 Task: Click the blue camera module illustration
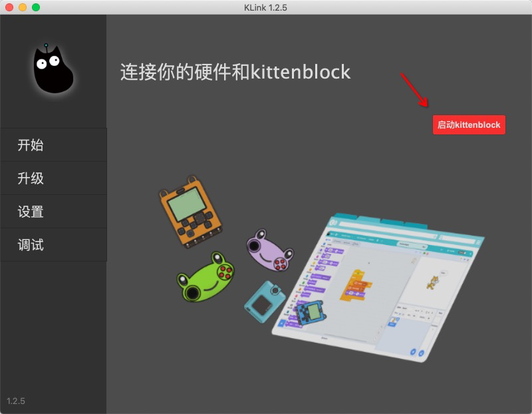(265, 301)
